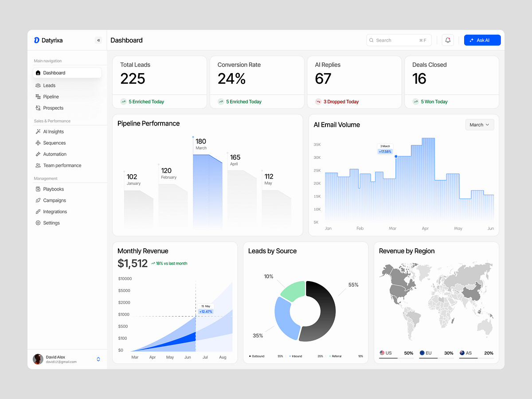Viewport: 532px width, 399px height.
Task: Collapse the sidebar with the arrow button
Action: [98, 40]
